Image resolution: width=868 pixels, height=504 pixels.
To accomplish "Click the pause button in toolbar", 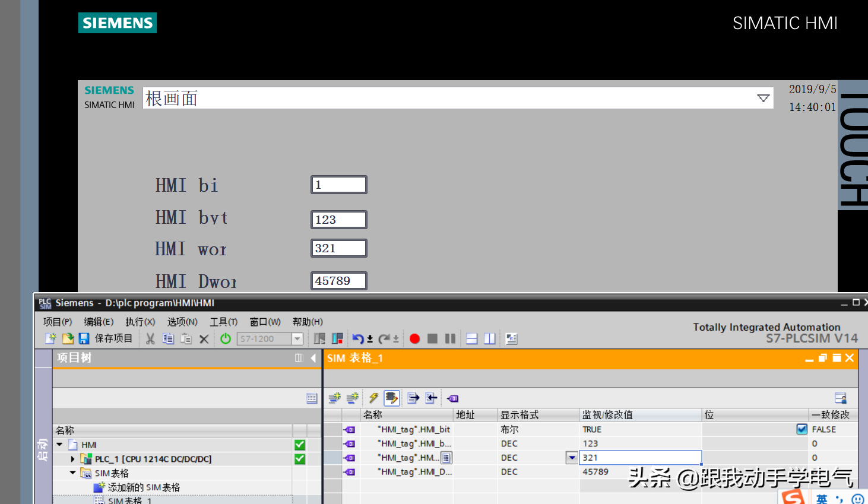I will tap(450, 338).
